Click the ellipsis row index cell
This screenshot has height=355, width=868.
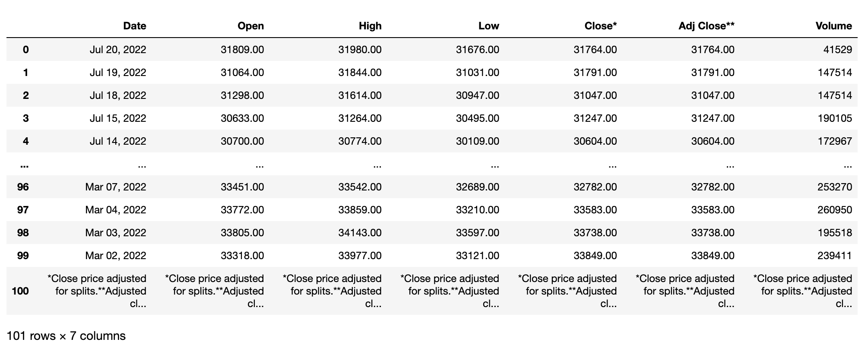24,164
